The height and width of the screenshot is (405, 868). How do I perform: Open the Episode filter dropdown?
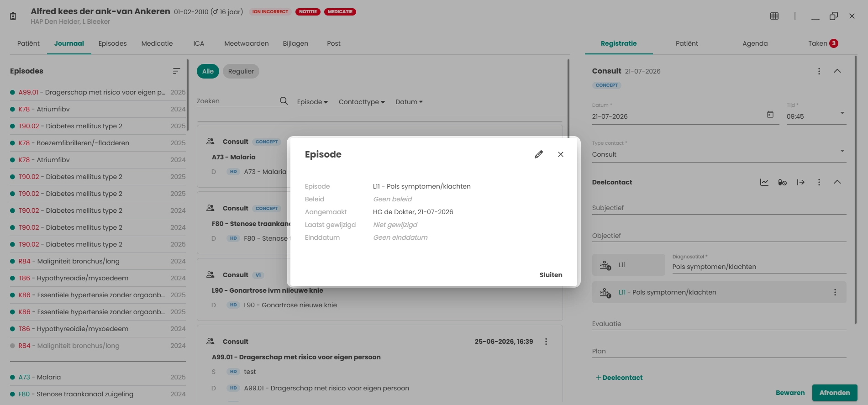tap(312, 102)
